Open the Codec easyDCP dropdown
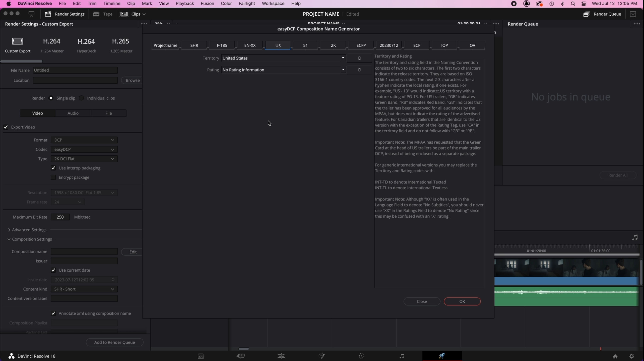Screen dimensions: 644x361 tap(84, 149)
